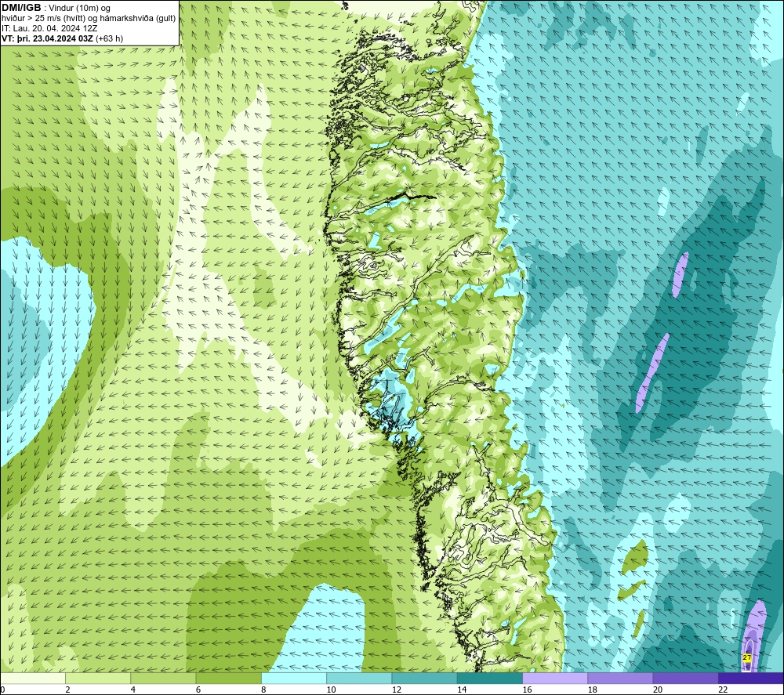Viewport: 784px width, 695px height.
Task: Click the palest 0–2 m/s legend swatch
Action: pos(33,678)
